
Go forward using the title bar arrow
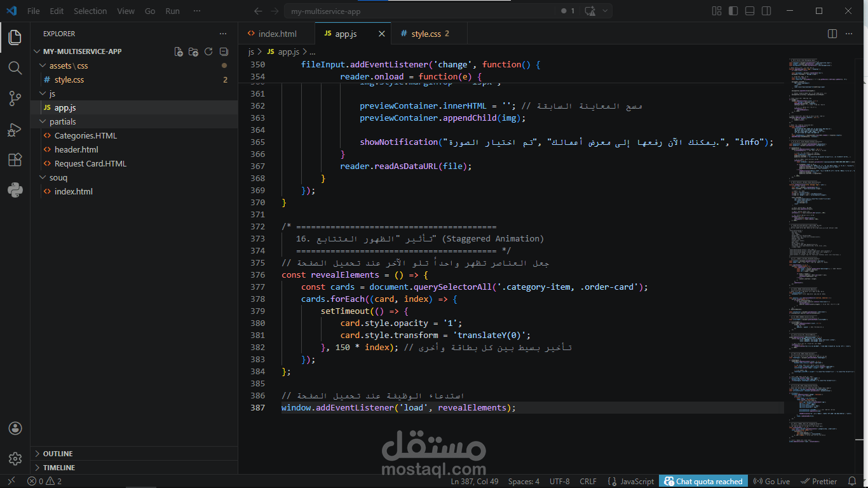pyautogui.click(x=274, y=11)
